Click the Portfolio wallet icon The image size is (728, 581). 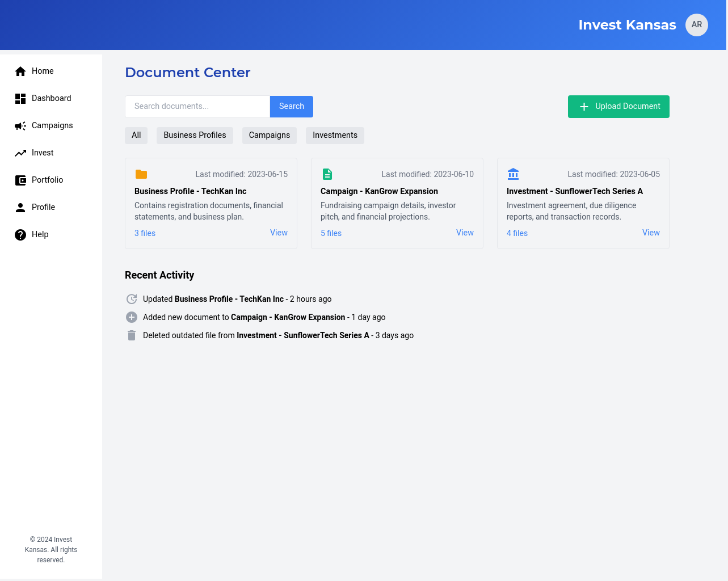coord(20,180)
